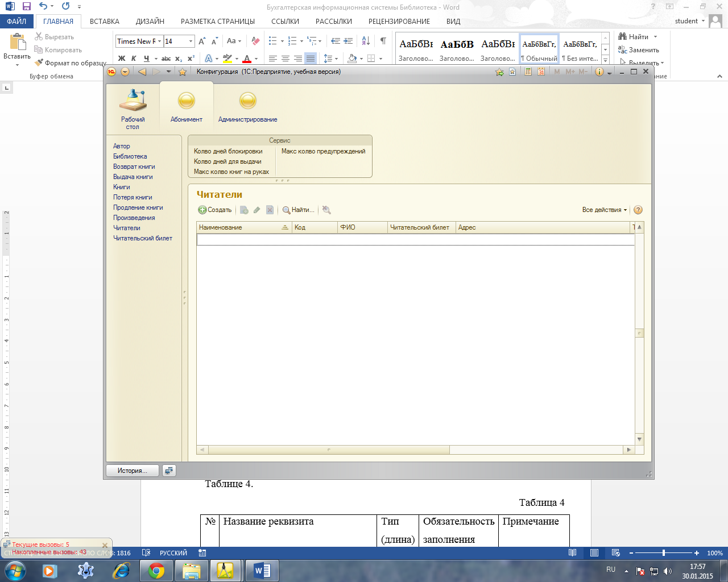Switch to Word ВСТАВКА tab
Image resolution: width=728 pixels, height=582 pixels.
[x=105, y=21]
